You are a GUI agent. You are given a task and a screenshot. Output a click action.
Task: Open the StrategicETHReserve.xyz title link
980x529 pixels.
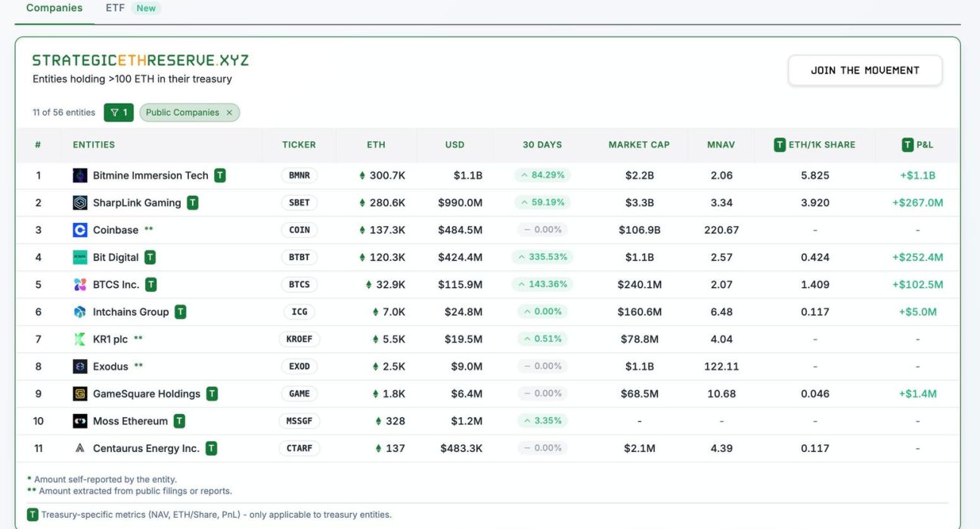point(141,60)
